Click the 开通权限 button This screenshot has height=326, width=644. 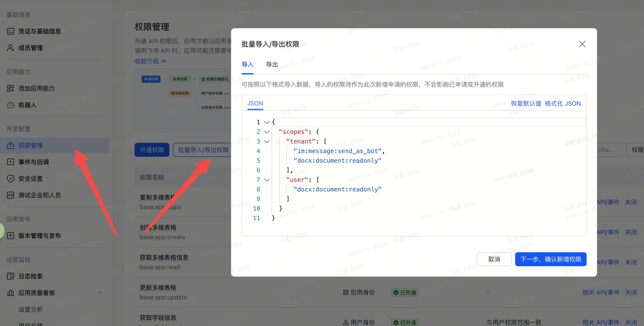152,150
